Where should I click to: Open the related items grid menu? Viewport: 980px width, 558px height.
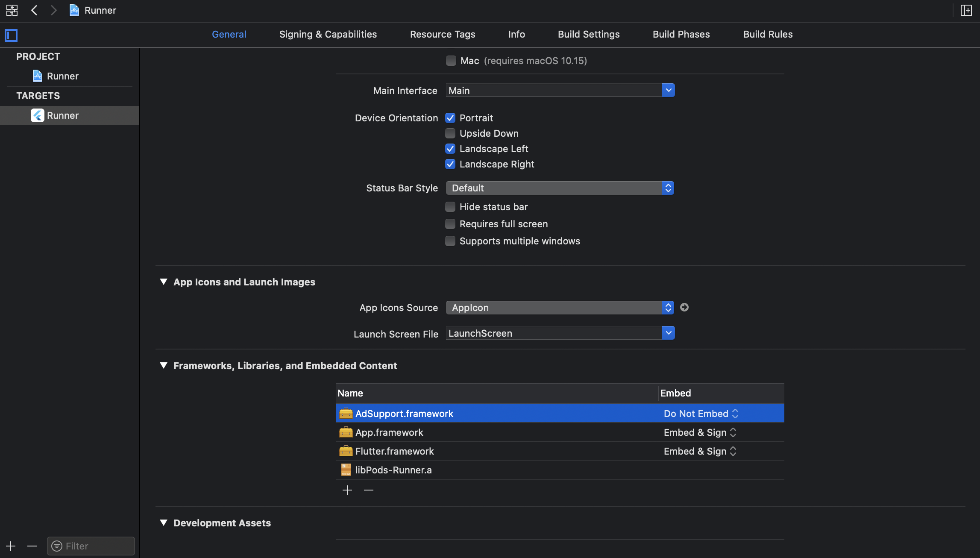[12, 10]
